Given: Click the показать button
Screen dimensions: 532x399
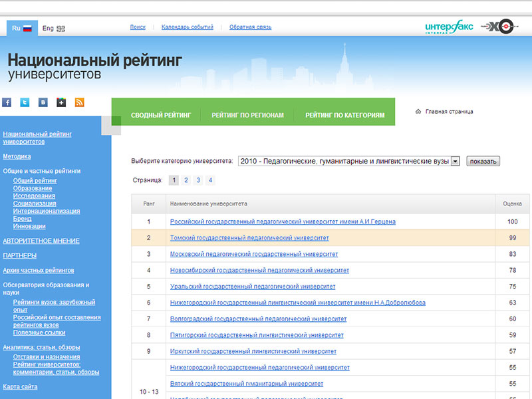Looking at the screenshot, I should click(483, 161).
